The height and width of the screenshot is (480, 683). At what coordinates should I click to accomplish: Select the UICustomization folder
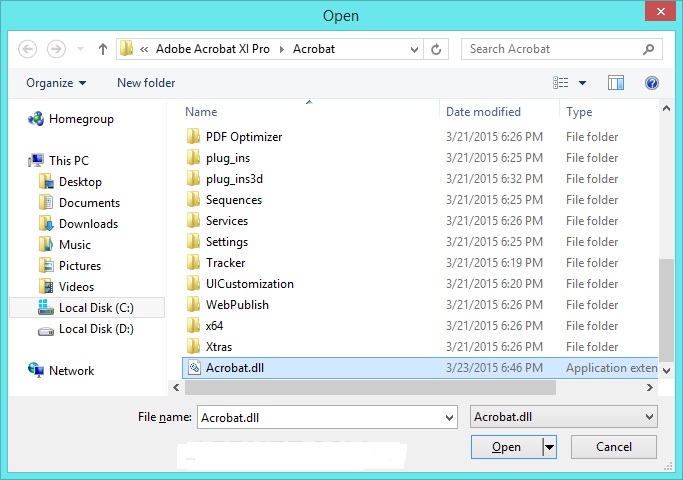[x=420, y=284]
